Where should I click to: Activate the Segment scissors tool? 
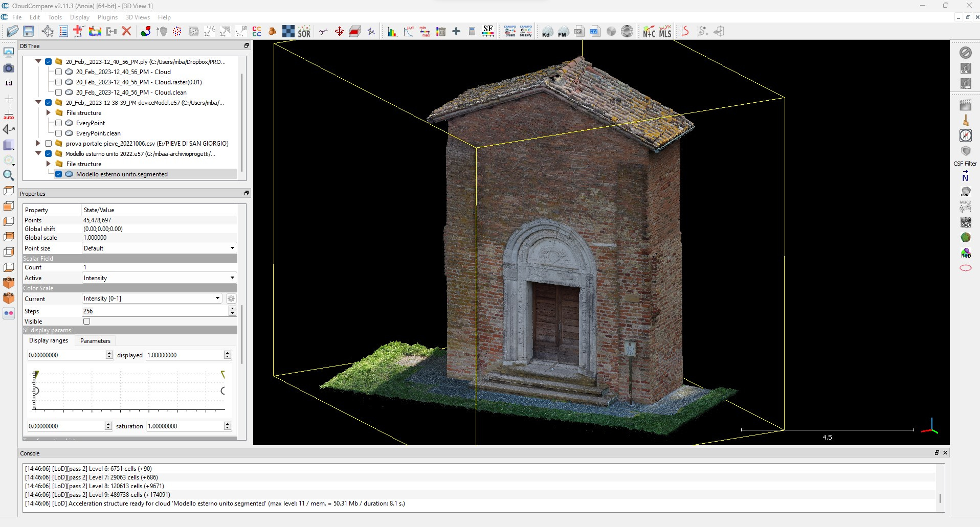click(x=323, y=32)
